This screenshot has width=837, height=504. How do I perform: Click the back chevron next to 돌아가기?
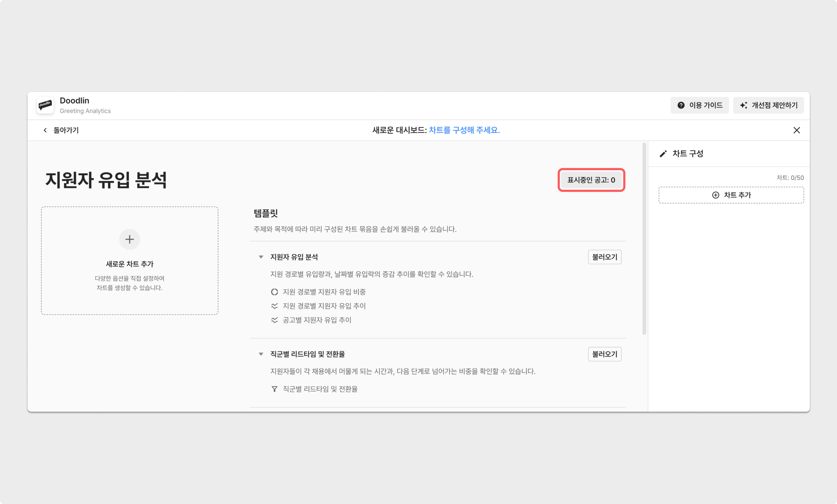(45, 130)
